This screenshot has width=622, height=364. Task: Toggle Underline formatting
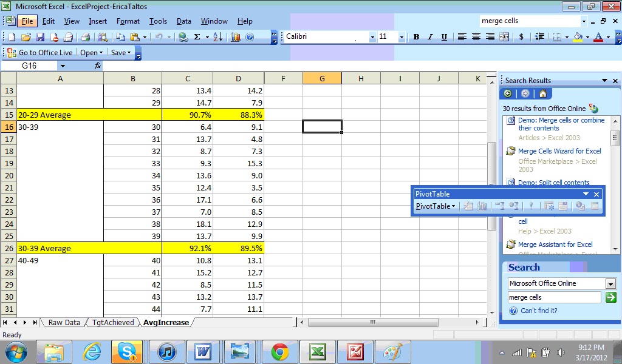444,37
